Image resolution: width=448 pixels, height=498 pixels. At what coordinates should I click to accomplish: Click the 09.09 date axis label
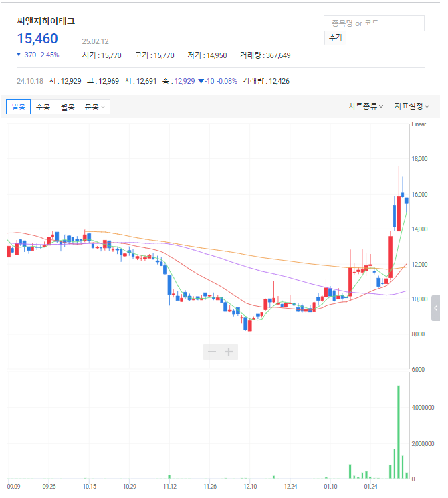13,487
